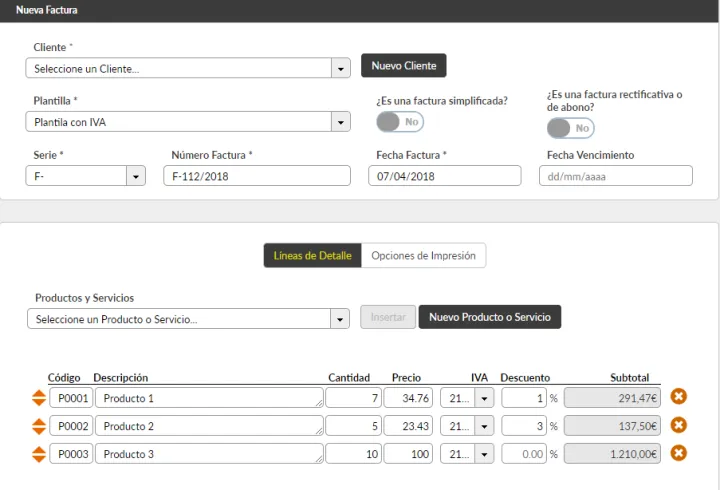Open the Cliente dropdown
Viewport: 720px width, 490px height.
tap(188, 68)
